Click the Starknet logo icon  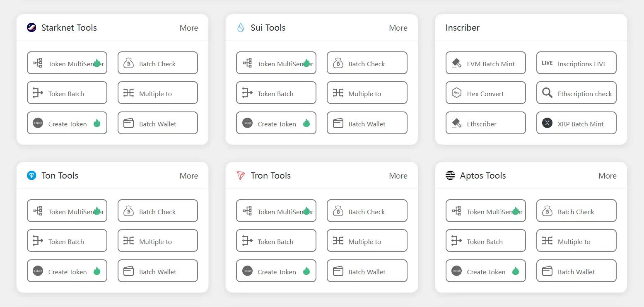(31, 28)
